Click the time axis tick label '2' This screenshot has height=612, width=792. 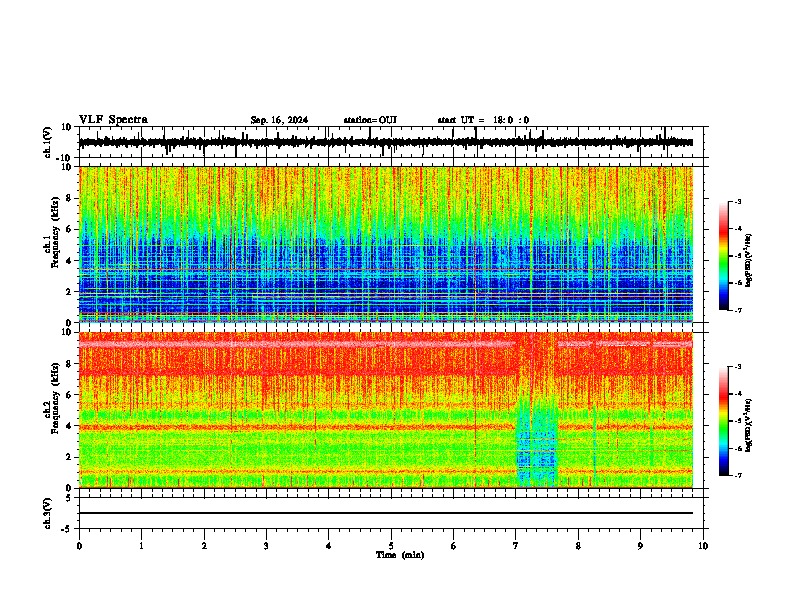pyautogui.click(x=204, y=546)
